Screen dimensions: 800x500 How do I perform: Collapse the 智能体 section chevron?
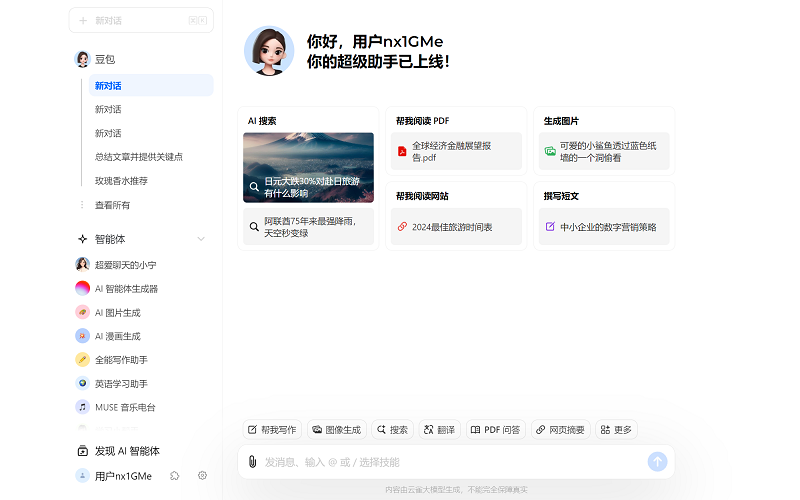point(201,239)
